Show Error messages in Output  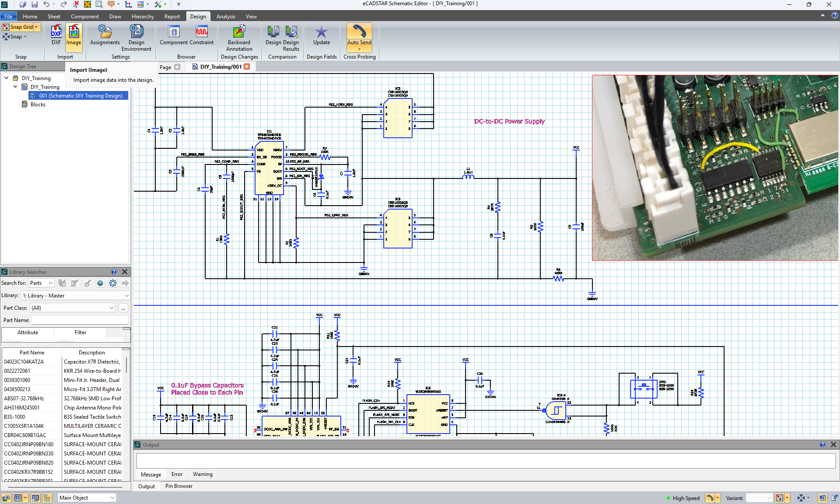coord(177,474)
